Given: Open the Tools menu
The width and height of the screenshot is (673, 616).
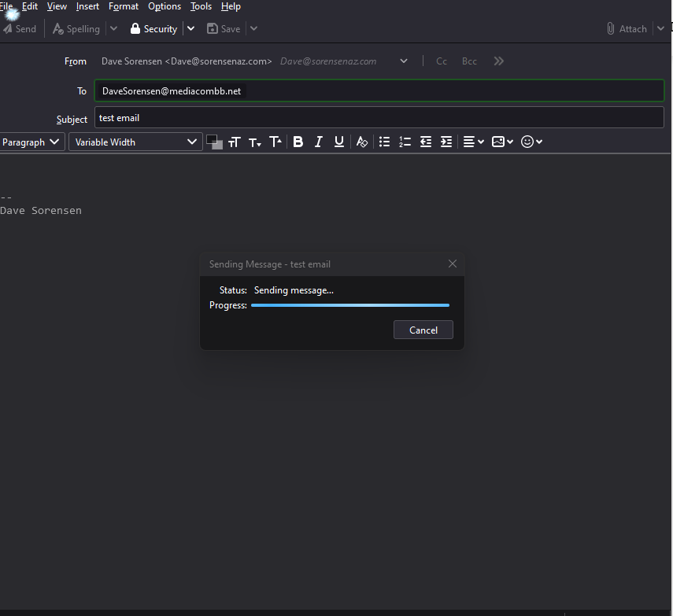Looking at the screenshot, I should 201,6.
